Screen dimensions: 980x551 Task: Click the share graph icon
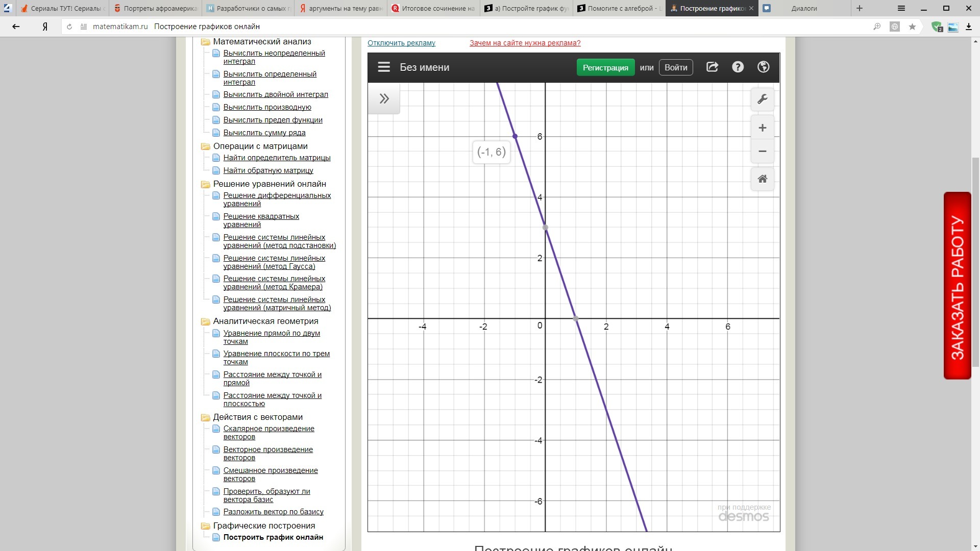tap(712, 67)
